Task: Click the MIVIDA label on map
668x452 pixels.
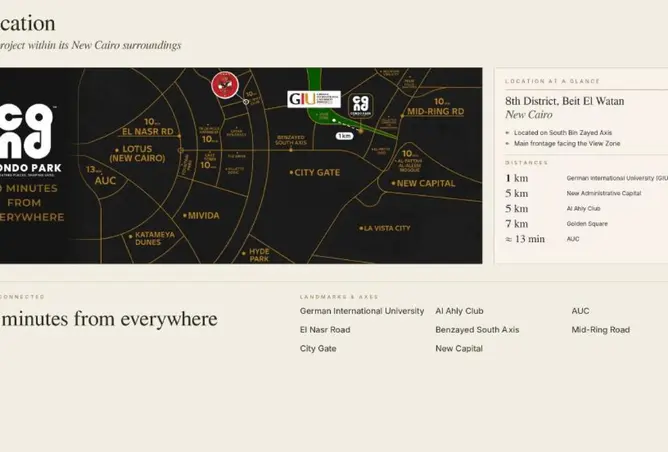Action: point(204,216)
